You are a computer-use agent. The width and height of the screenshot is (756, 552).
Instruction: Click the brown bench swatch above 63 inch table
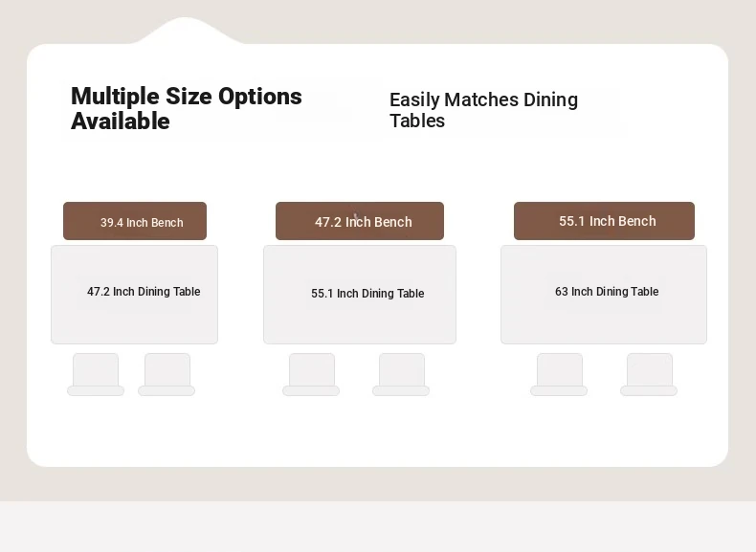pos(604,221)
